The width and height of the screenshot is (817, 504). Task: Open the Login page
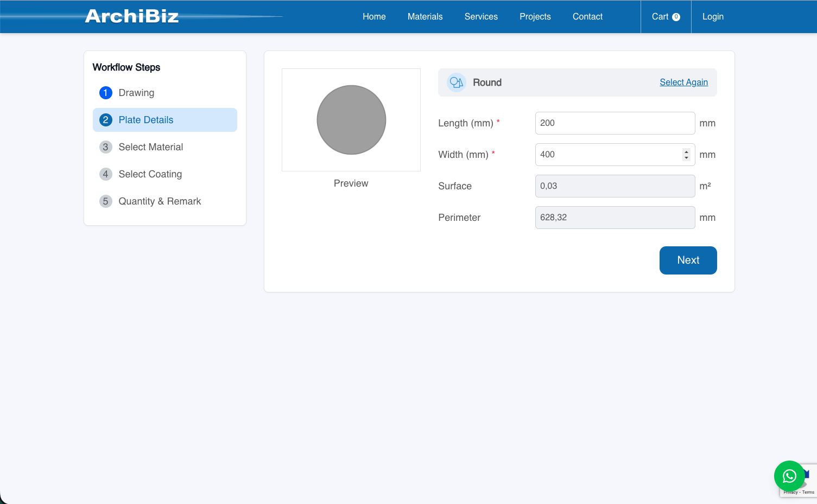(x=713, y=16)
